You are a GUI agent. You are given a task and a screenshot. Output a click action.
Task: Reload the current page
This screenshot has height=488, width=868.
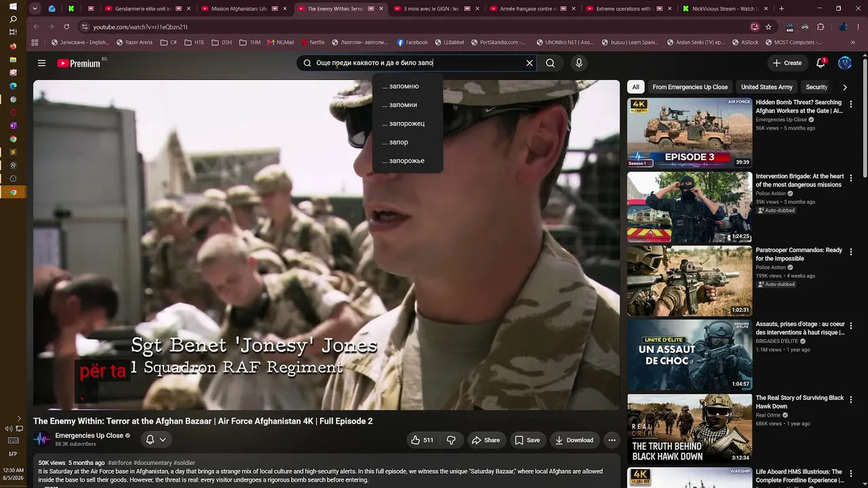66,26
